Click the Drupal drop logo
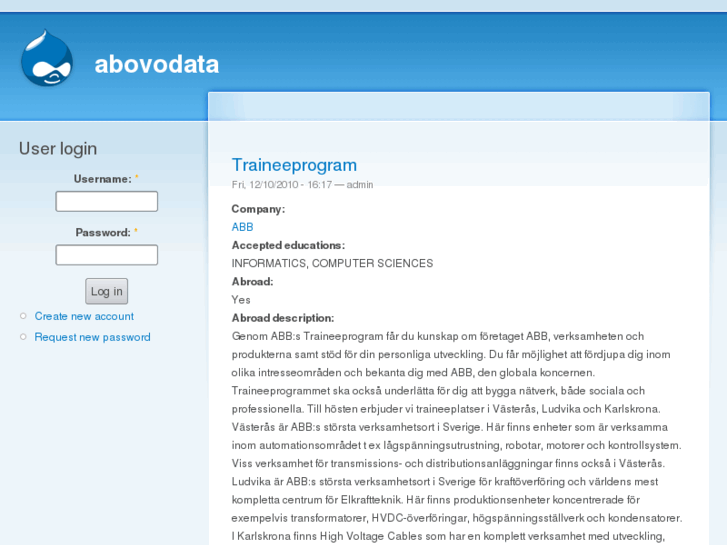Viewport: 727px width, 545px height. (47, 58)
